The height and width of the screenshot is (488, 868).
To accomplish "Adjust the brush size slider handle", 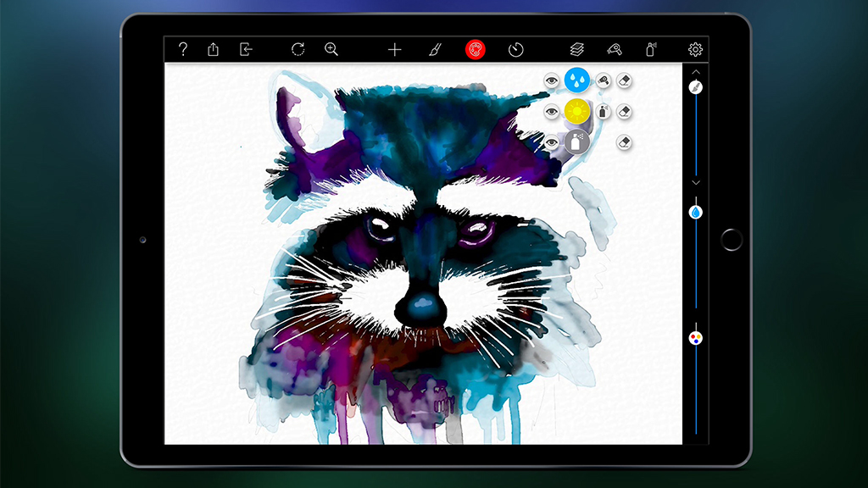I will click(696, 87).
